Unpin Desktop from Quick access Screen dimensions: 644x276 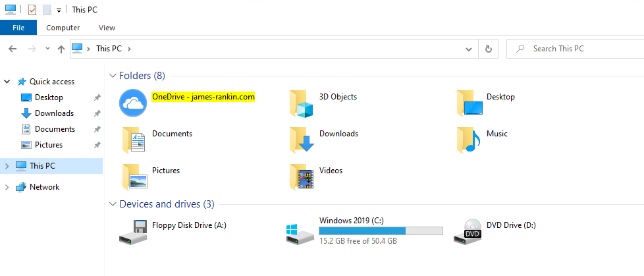[97, 97]
